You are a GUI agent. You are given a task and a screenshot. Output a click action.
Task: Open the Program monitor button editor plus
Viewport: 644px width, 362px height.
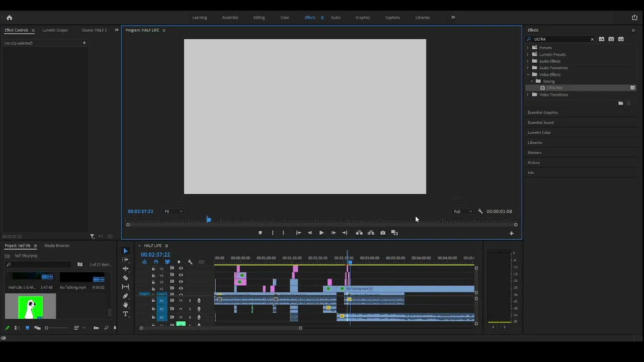(511, 233)
